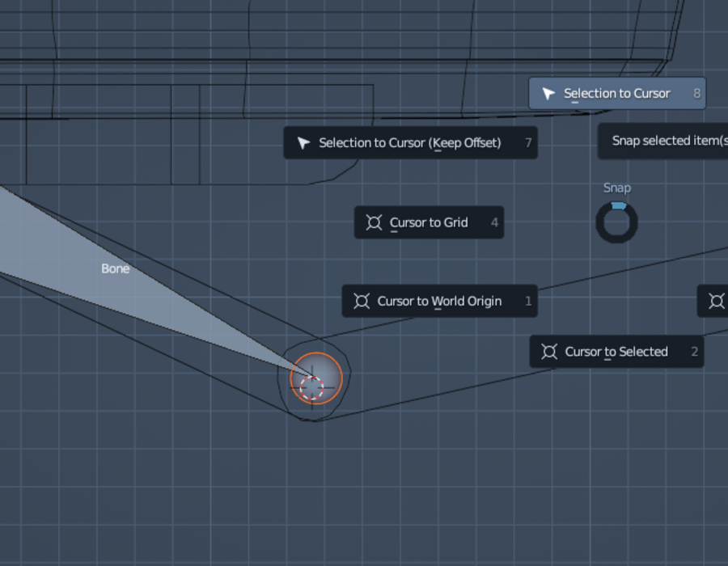This screenshot has width=728, height=566.
Task: Choose the Cursor to Selected entry
Action: (616, 352)
